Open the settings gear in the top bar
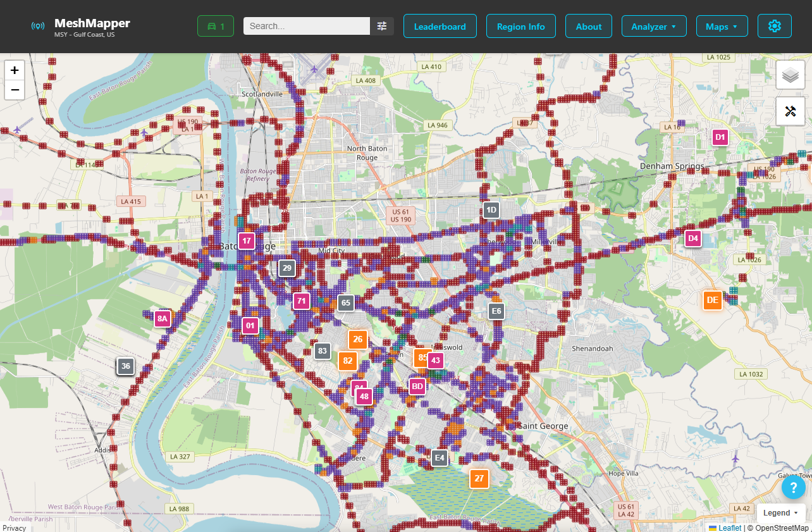Image resolution: width=812 pixels, height=532 pixels. click(774, 26)
